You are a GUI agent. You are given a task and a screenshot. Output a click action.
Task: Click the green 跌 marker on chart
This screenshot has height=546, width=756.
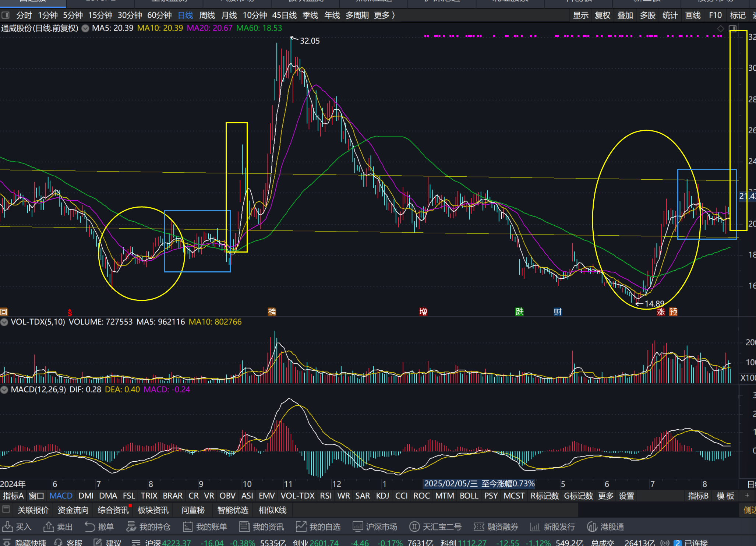click(x=519, y=312)
